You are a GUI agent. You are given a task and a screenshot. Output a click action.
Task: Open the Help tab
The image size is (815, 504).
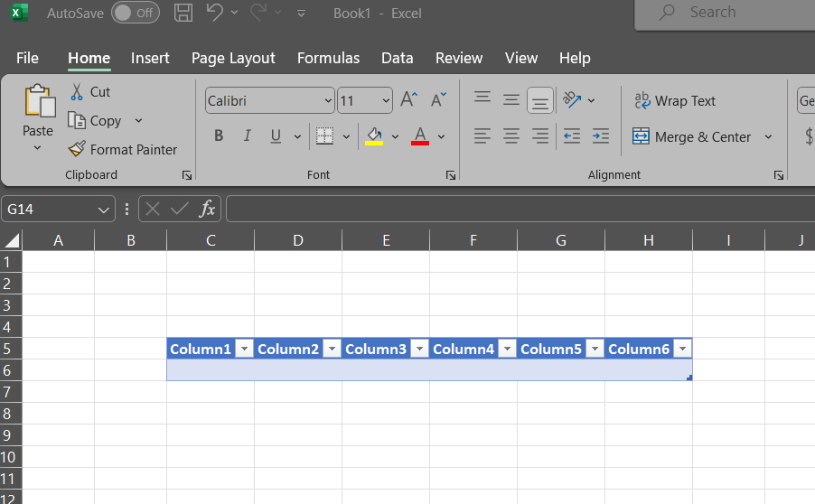click(575, 58)
